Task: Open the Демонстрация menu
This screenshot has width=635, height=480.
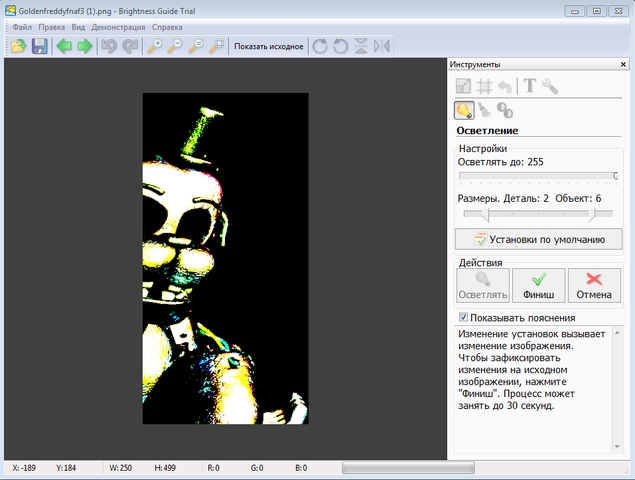Action: coord(118,27)
